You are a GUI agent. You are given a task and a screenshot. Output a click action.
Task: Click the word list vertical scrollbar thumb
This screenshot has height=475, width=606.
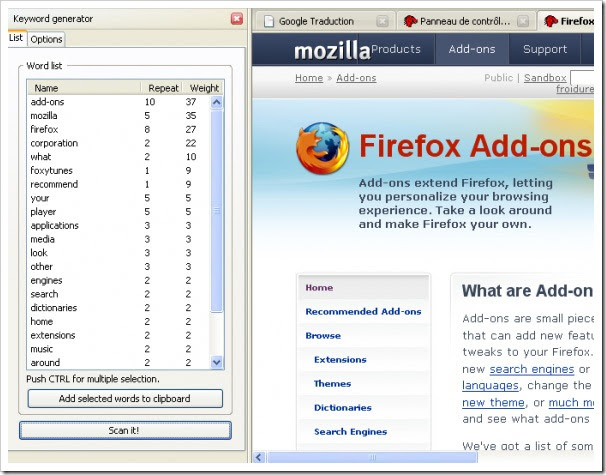tap(216, 211)
